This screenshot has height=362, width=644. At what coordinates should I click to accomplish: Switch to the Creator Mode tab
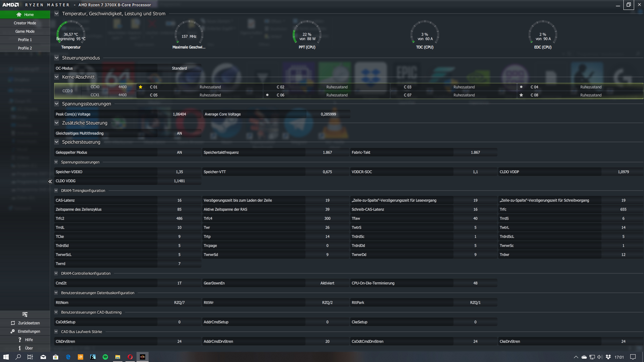(25, 23)
